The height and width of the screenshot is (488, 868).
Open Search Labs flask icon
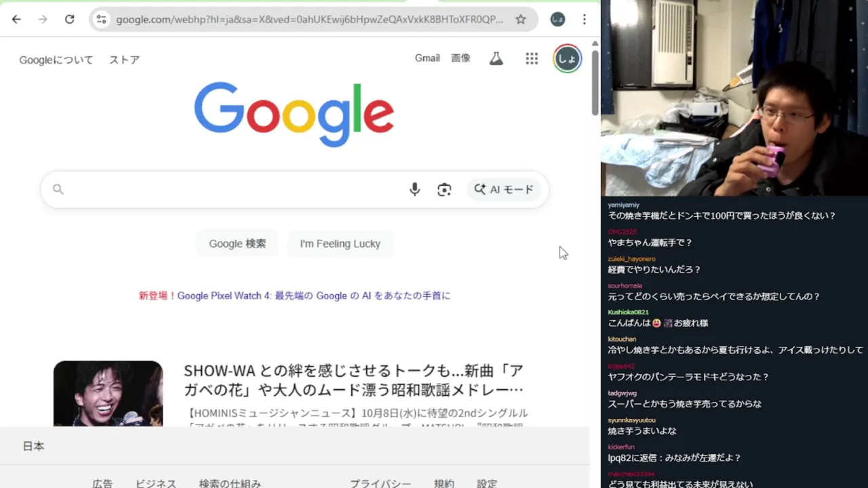496,59
